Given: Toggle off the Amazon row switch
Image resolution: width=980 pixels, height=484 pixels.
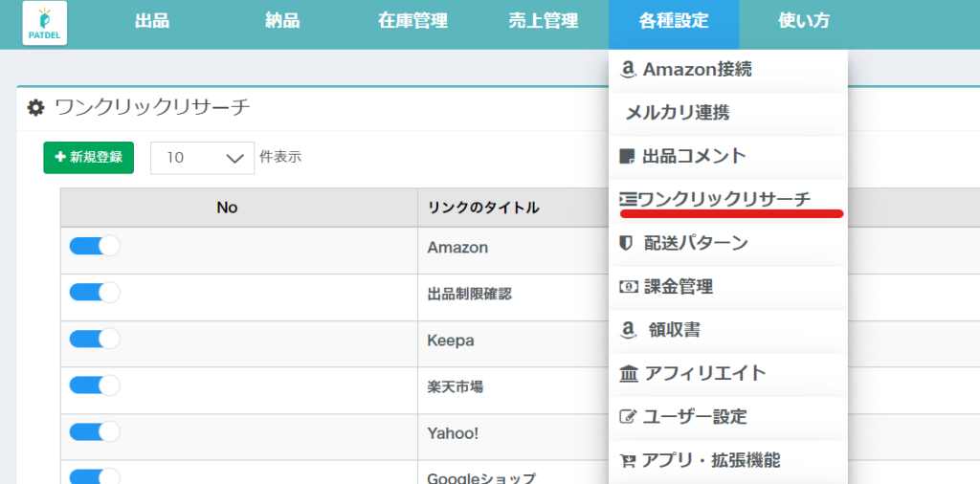Looking at the screenshot, I should (x=94, y=246).
